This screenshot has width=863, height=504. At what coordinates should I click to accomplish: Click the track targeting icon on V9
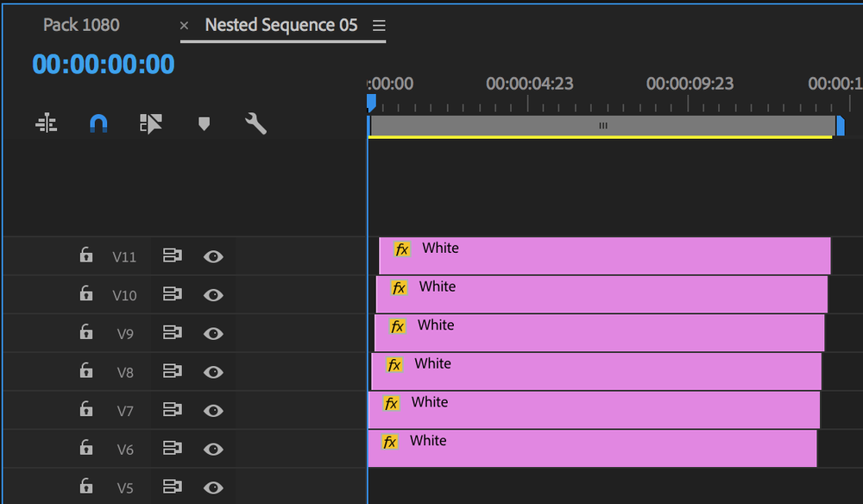pyautogui.click(x=171, y=333)
